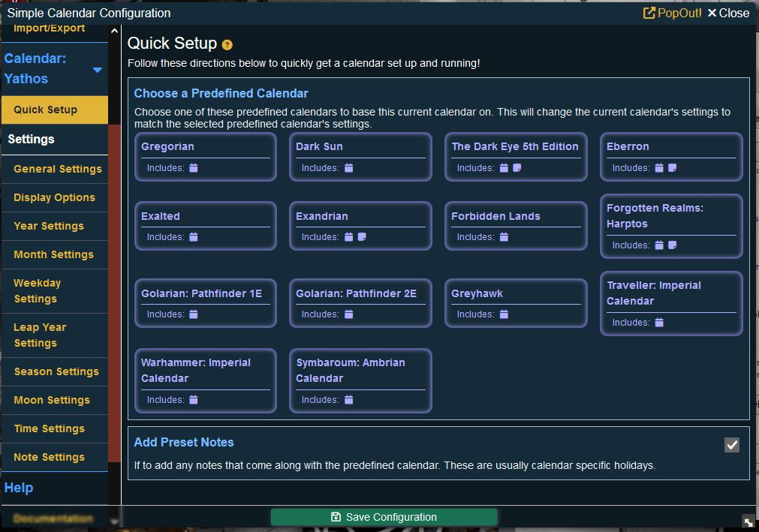Click notes icon in Eberron card
Image resolution: width=759 pixels, height=532 pixels.
click(x=673, y=168)
